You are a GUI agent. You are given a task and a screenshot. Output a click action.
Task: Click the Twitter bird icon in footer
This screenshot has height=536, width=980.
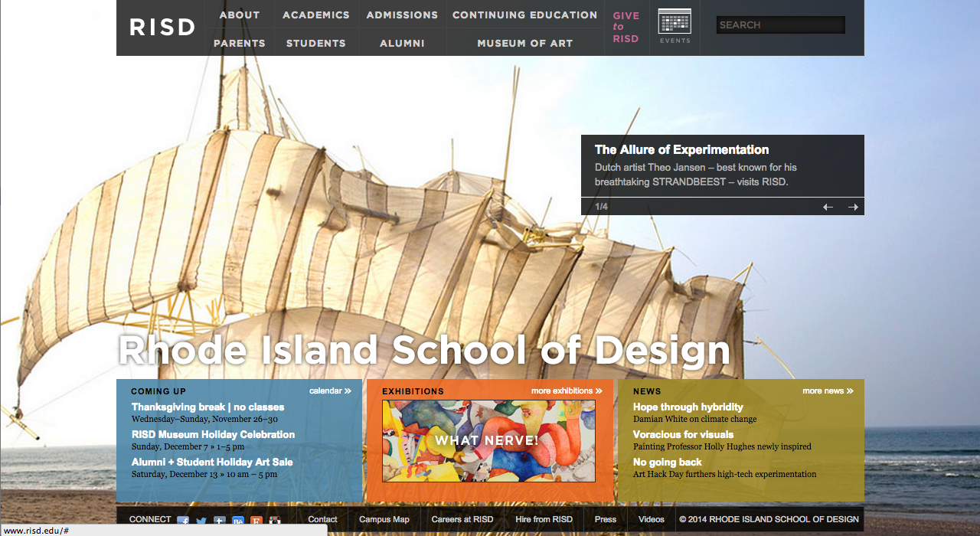[200, 520]
